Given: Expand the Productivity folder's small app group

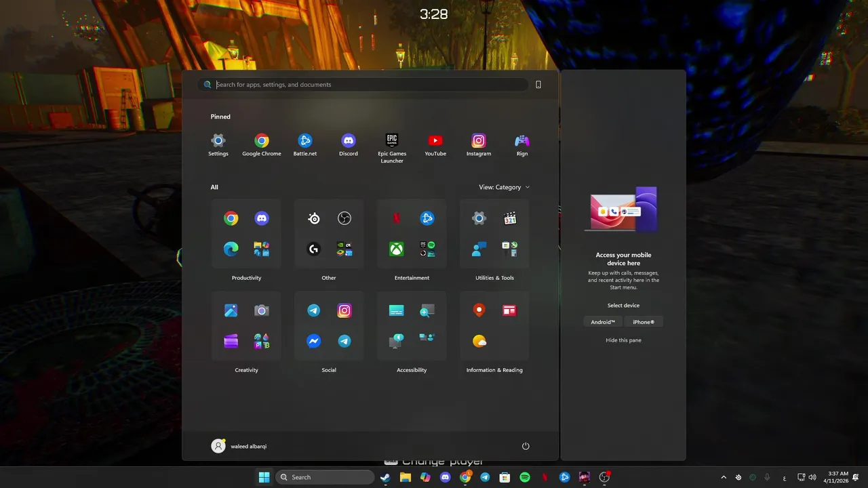Looking at the screenshot, I should (262, 249).
